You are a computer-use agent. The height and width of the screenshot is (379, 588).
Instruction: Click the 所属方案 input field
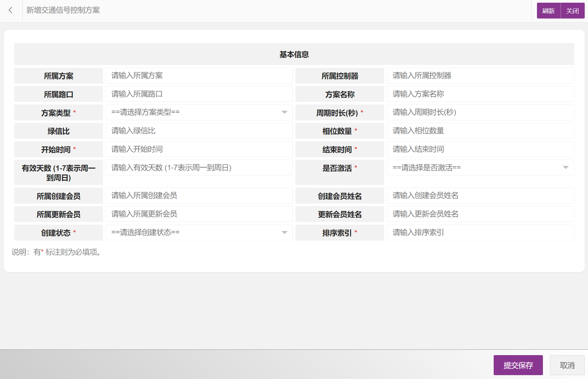pos(199,76)
